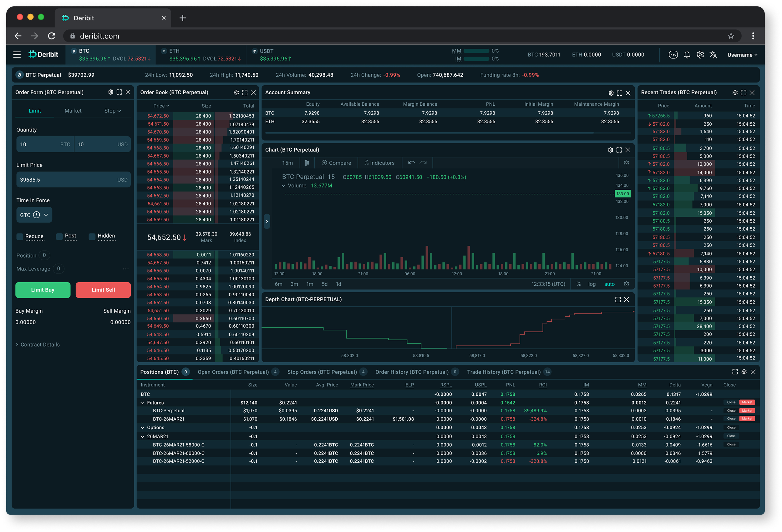This screenshot has width=782, height=532.
Task: Reload the browser page
Action: [52, 36]
